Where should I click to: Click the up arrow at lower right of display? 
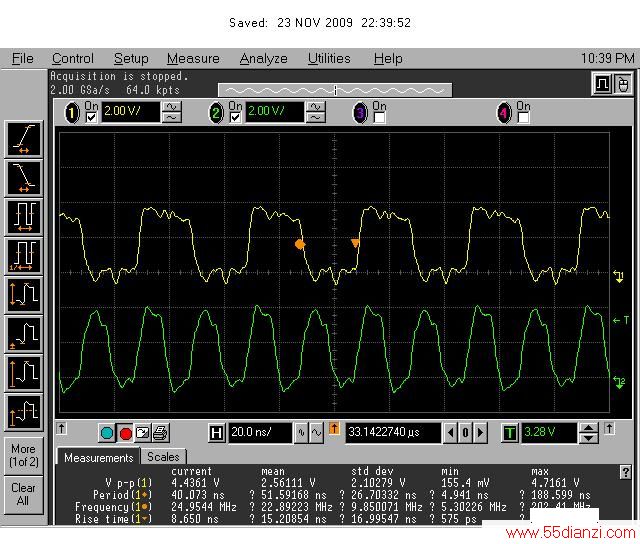(609, 429)
